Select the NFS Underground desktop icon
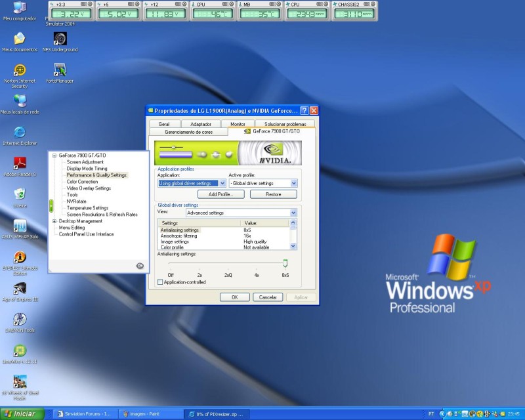Image resolution: width=525 pixels, height=420 pixels. [60, 39]
